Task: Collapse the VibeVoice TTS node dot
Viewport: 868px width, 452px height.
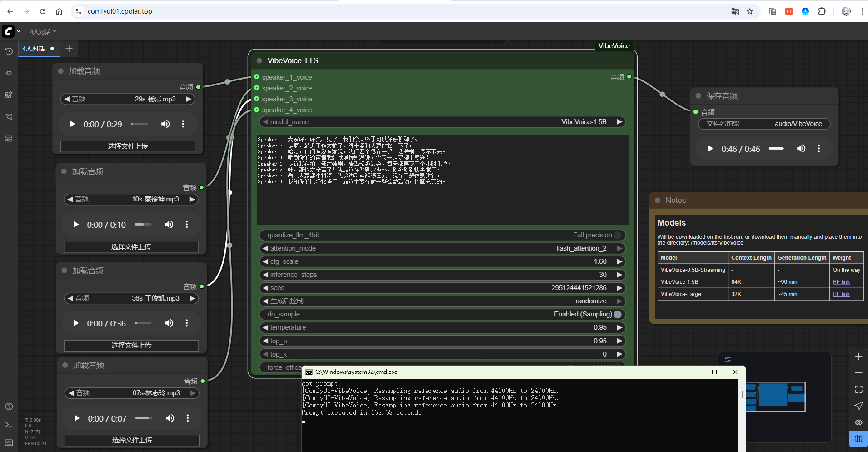Action: tap(259, 60)
